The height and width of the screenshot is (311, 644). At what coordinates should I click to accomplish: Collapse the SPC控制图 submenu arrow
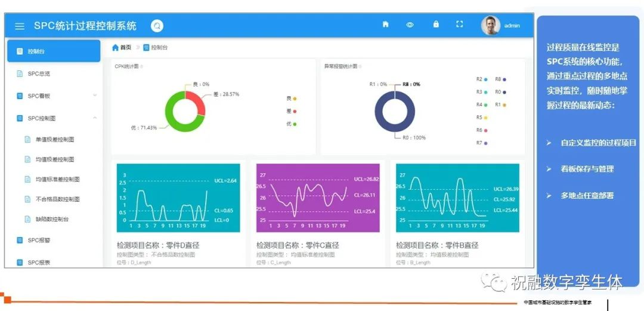(94, 118)
